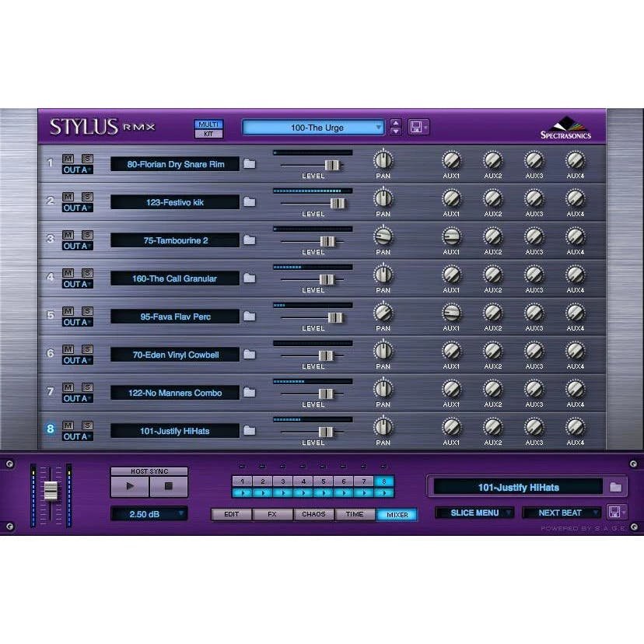This screenshot has height=644, width=644.
Task: Click the master volume fader handle
Action: [x=51, y=491]
